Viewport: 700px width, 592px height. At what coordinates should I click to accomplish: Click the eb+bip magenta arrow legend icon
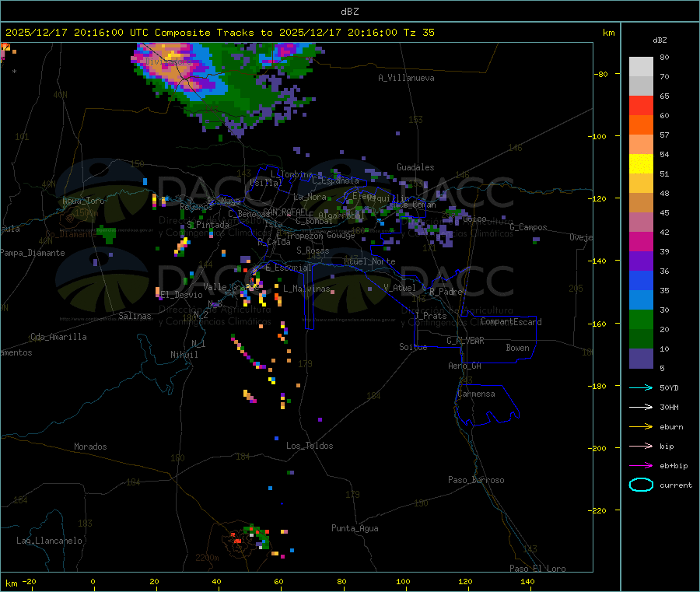point(641,466)
